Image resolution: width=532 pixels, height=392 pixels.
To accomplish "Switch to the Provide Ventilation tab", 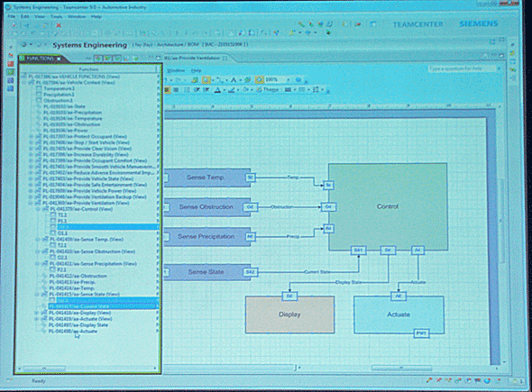I will pos(193,58).
